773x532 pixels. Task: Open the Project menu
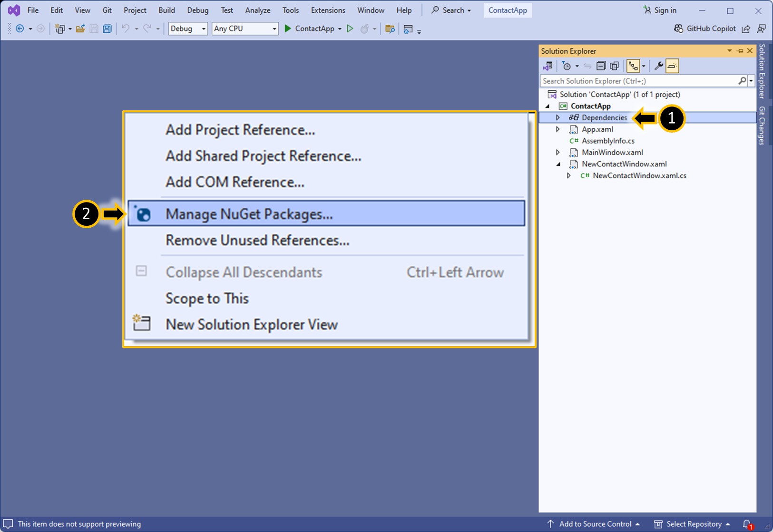tap(135, 10)
